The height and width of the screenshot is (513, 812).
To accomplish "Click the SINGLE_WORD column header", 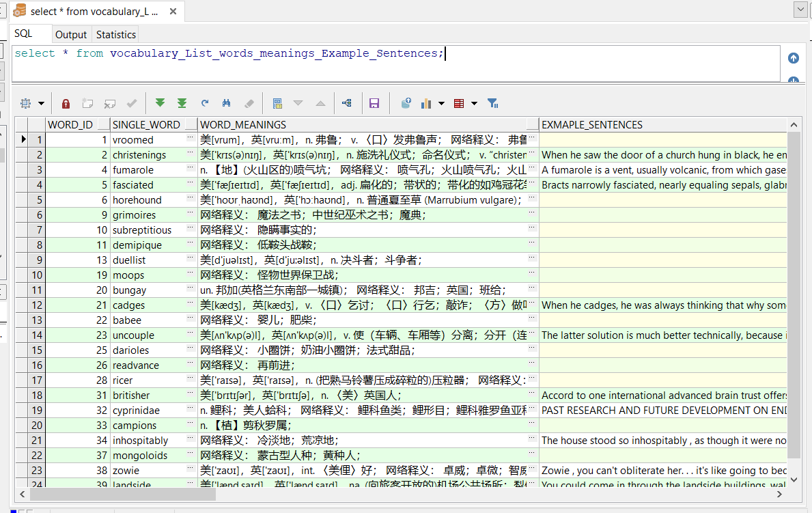I will [145, 125].
